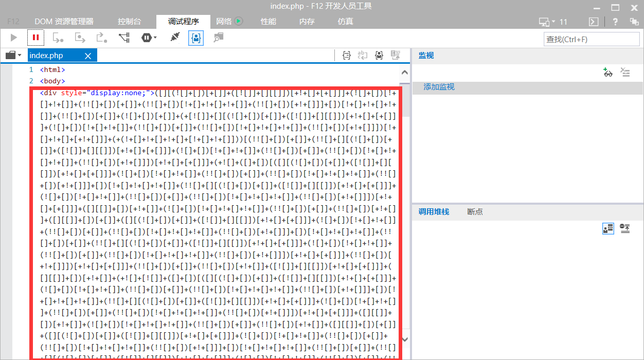This screenshot has height=360, width=644.
Task: Maximize the F12 developer tools window
Action: click(615, 7)
